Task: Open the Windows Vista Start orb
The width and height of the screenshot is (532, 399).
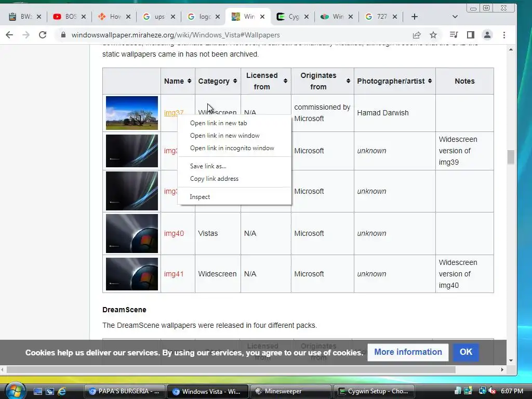Action: [x=15, y=390]
